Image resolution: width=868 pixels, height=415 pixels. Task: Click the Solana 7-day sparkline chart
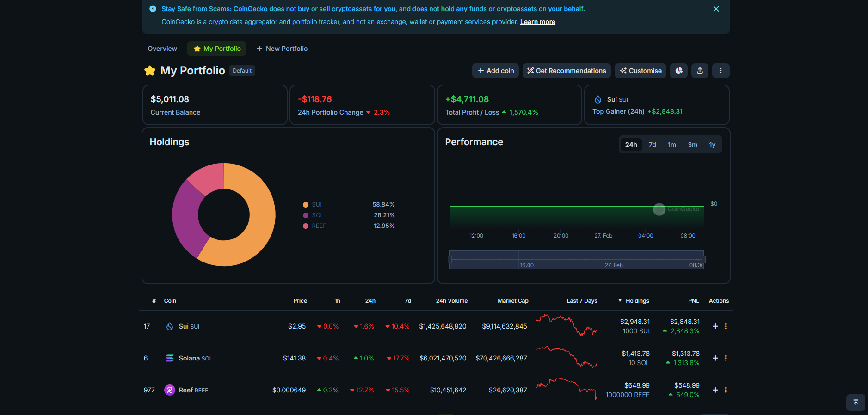click(x=566, y=357)
